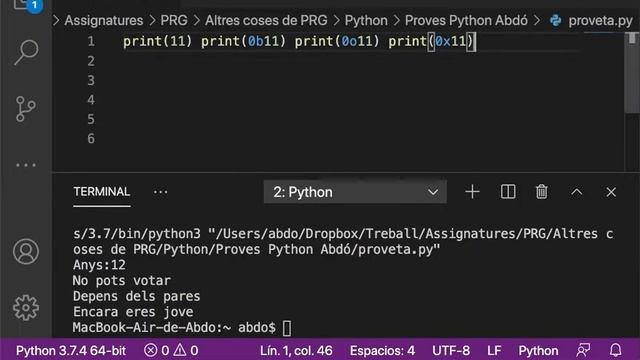Viewport: 640px width, 360px height.
Task: Click 'Encara eres jove' terminal output
Action: pyautogui.click(x=133, y=312)
